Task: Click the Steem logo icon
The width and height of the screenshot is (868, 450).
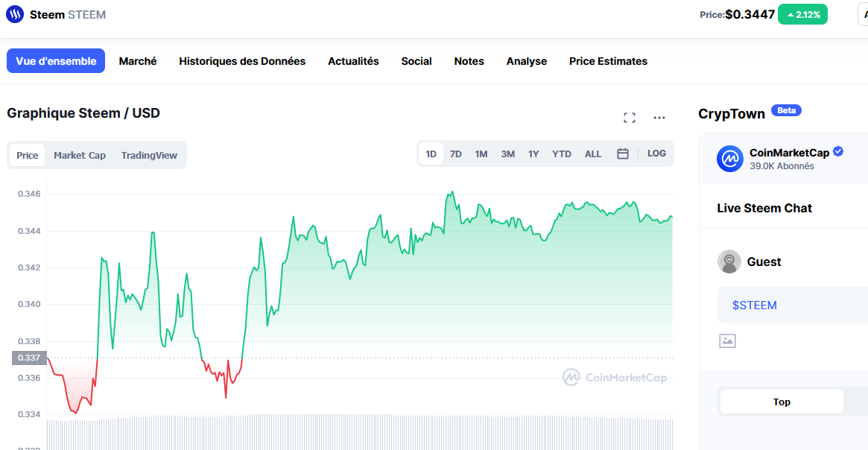Action: click(15, 14)
